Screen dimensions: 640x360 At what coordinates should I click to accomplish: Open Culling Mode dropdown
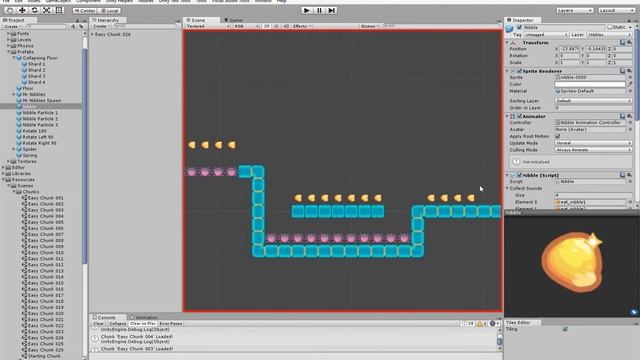tap(593, 150)
